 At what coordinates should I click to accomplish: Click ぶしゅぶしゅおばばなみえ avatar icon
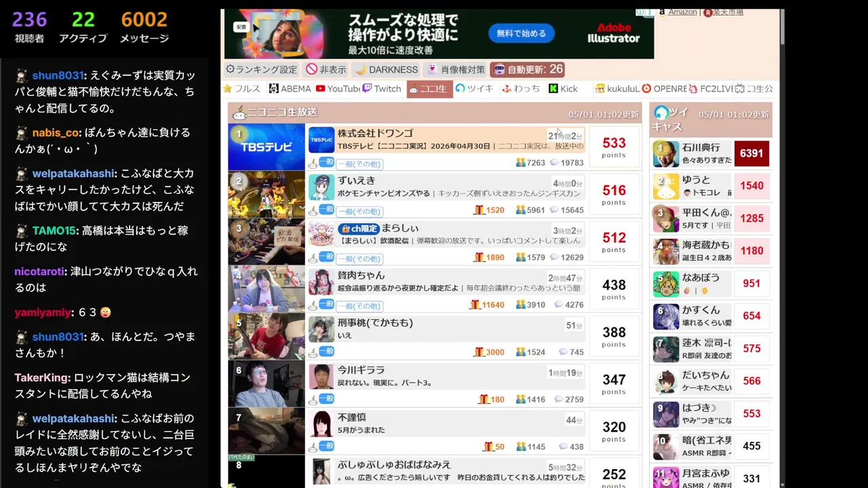(x=321, y=472)
